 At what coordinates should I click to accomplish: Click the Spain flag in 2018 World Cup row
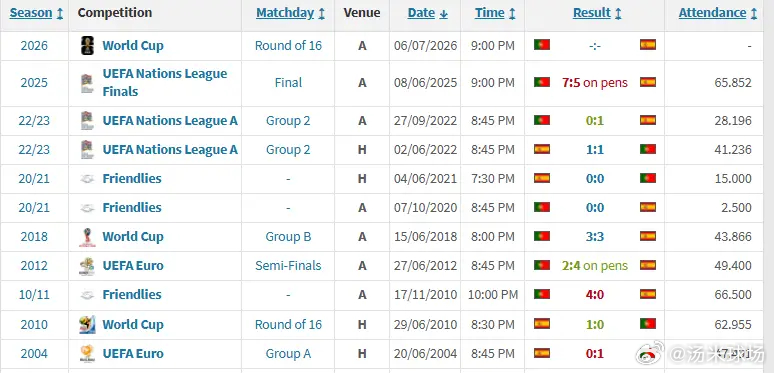click(648, 236)
